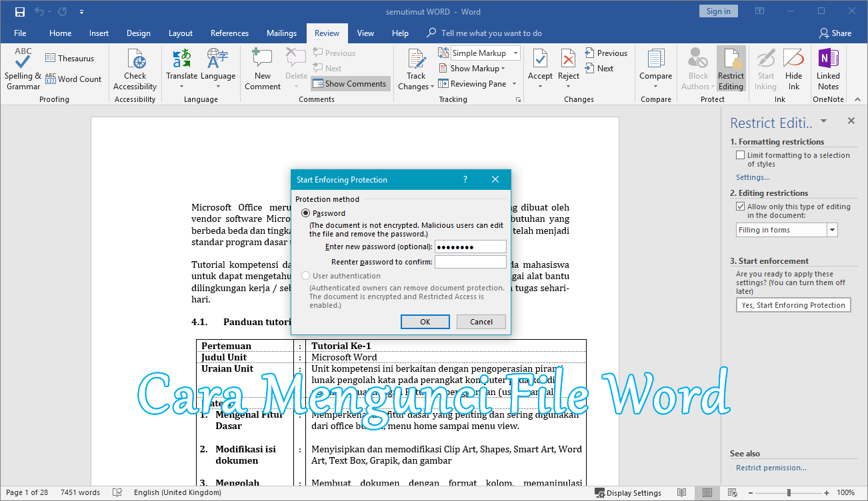Open the Translate tool
868x501 pixels.
click(x=182, y=69)
